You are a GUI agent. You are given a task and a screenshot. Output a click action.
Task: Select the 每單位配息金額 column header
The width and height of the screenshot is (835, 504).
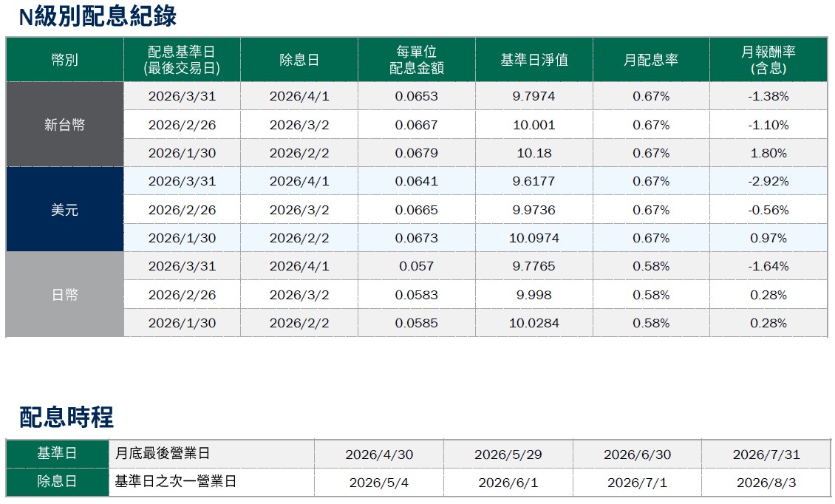tap(416, 60)
